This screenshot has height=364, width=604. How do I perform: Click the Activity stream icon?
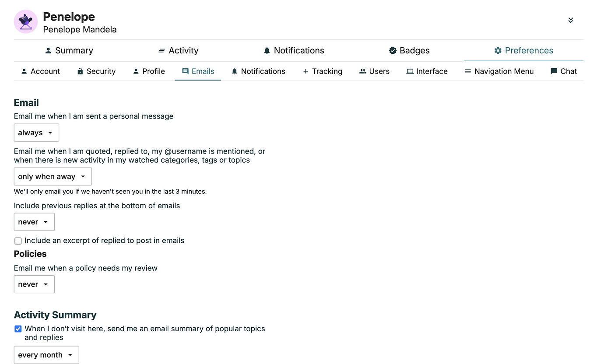tap(162, 51)
